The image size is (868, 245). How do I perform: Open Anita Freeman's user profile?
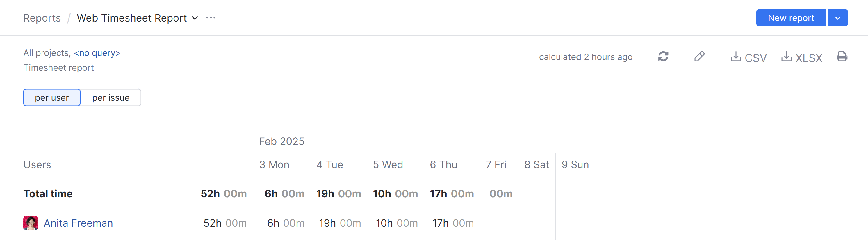click(x=78, y=223)
